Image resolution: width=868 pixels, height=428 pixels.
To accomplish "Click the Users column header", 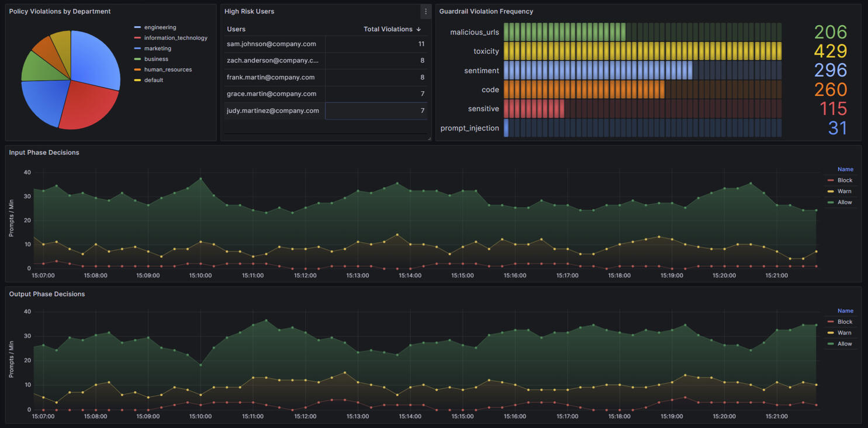I will 236,29.
